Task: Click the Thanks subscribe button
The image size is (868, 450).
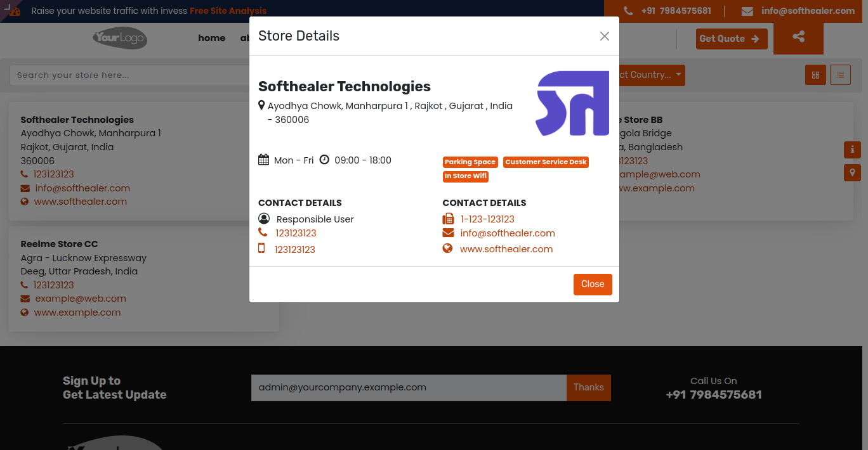Action: pyautogui.click(x=589, y=388)
